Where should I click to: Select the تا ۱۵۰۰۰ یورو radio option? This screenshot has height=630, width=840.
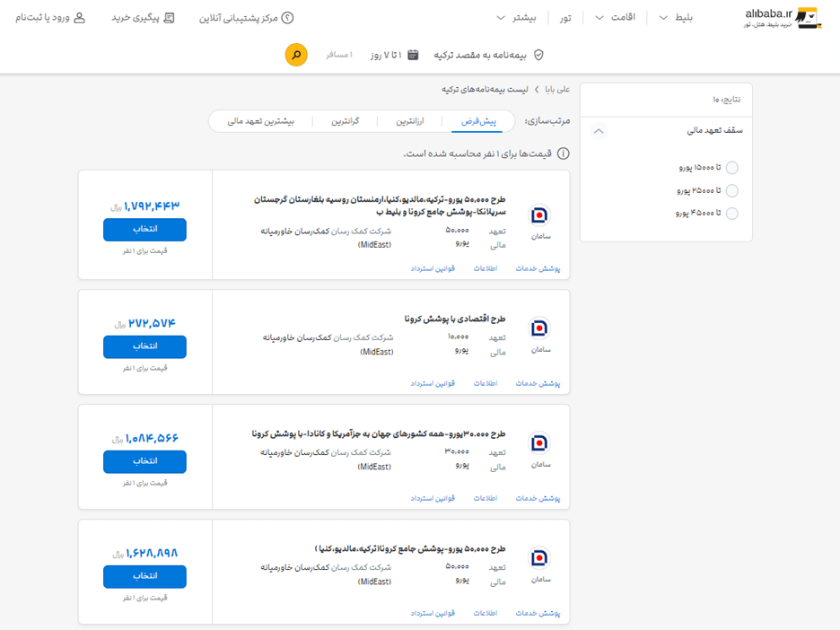tap(732, 168)
